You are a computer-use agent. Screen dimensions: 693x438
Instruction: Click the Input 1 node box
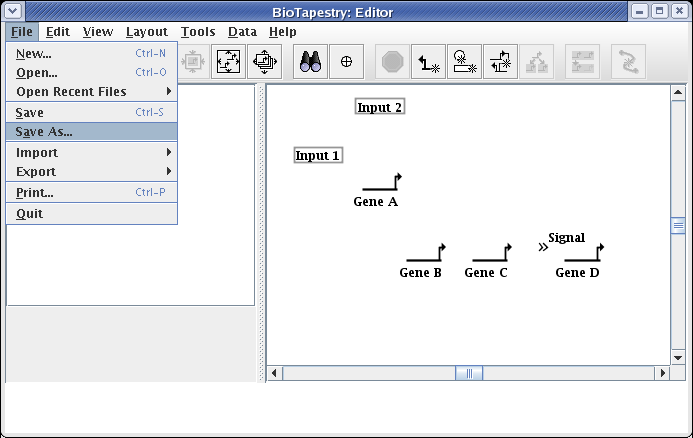click(x=318, y=155)
